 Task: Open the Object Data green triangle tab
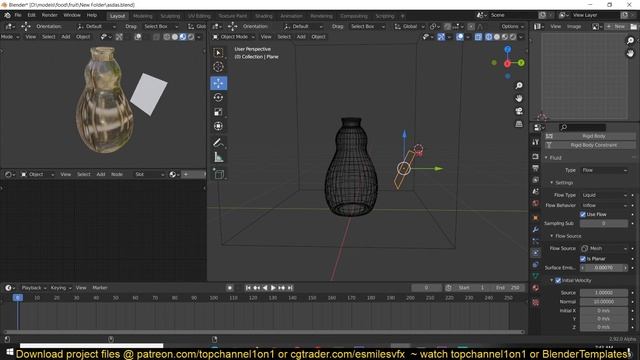[x=536, y=276]
